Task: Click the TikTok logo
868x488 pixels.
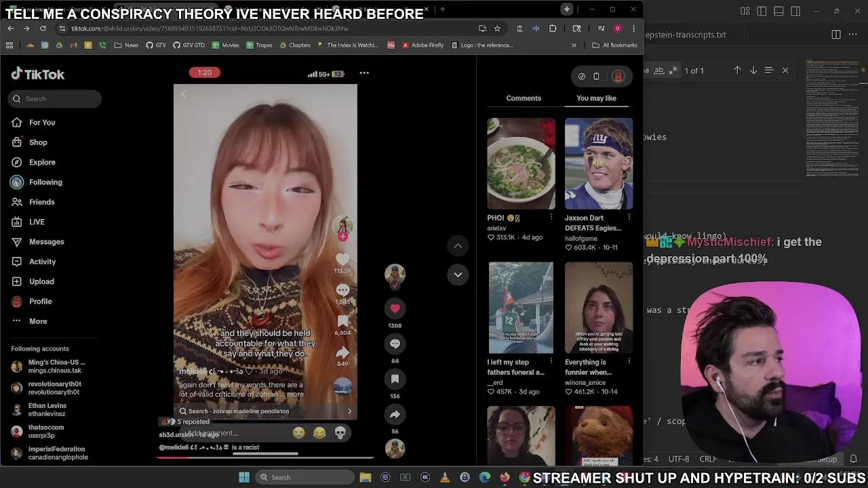Action: pyautogui.click(x=38, y=75)
